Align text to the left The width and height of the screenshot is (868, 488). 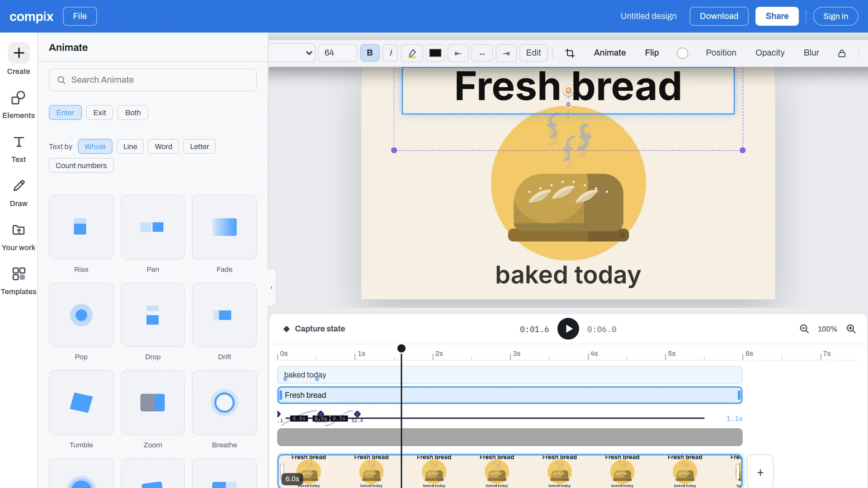458,53
